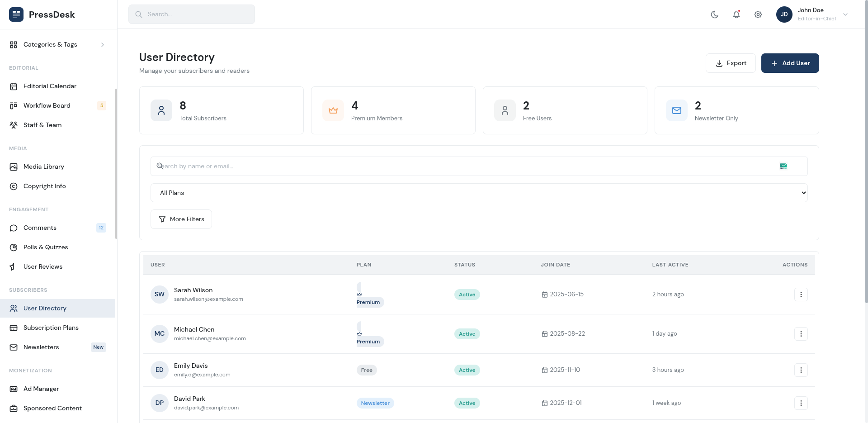Click the Total Subscribers person icon
The height and width of the screenshot is (423, 868).
[x=161, y=110]
